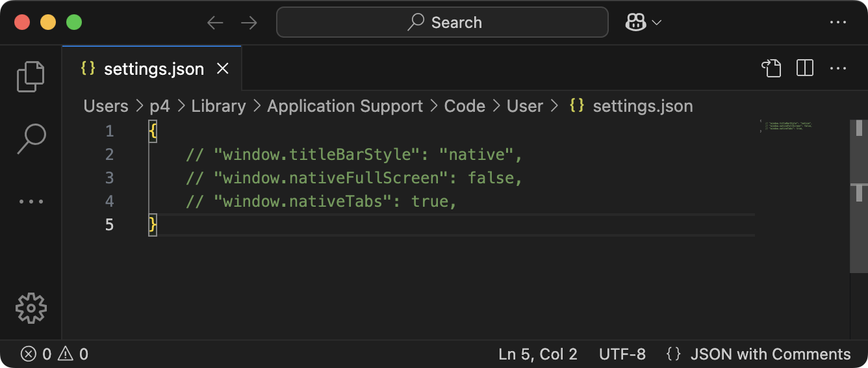Show additional views via ellipsis in activity bar
Viewport: 868px width, 368px height.
pos(31,202)
